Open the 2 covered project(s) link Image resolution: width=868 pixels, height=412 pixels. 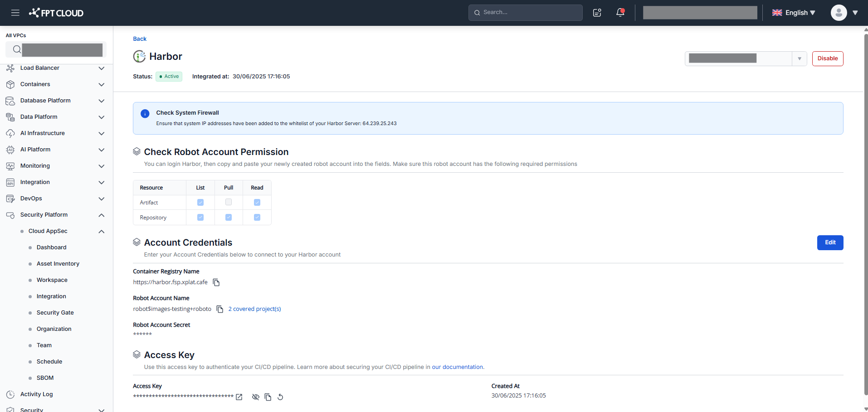[255, 309]
